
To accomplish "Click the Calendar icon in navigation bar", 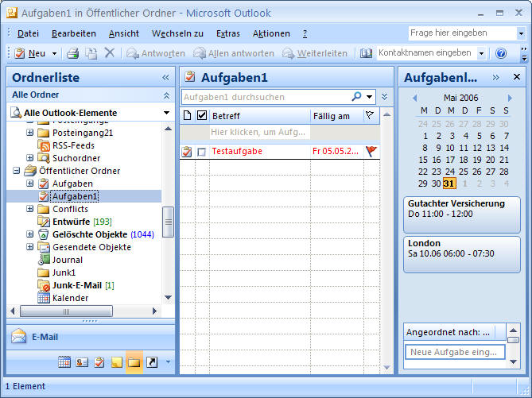I will 64,362.
